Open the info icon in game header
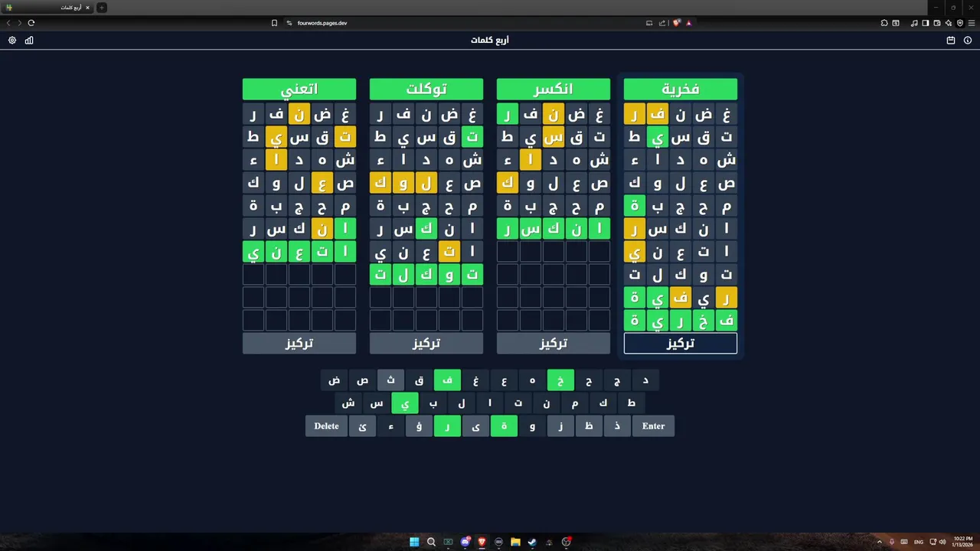This screenshot has width=980, height=551. click(968, 41)
